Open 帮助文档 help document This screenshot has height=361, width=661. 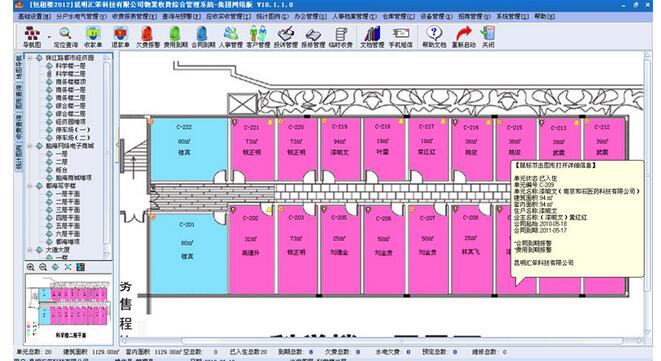tap(434, 37)
